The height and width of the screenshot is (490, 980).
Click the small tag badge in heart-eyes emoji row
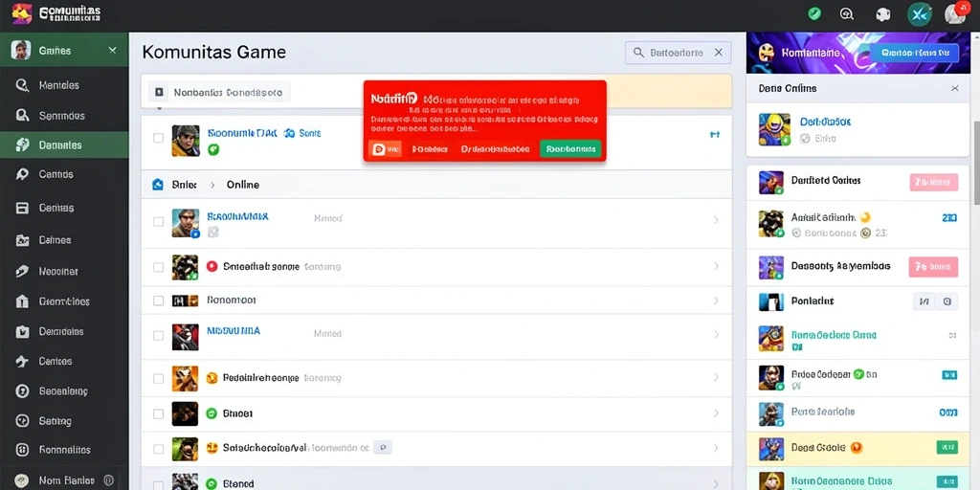[x=383, y=447]
